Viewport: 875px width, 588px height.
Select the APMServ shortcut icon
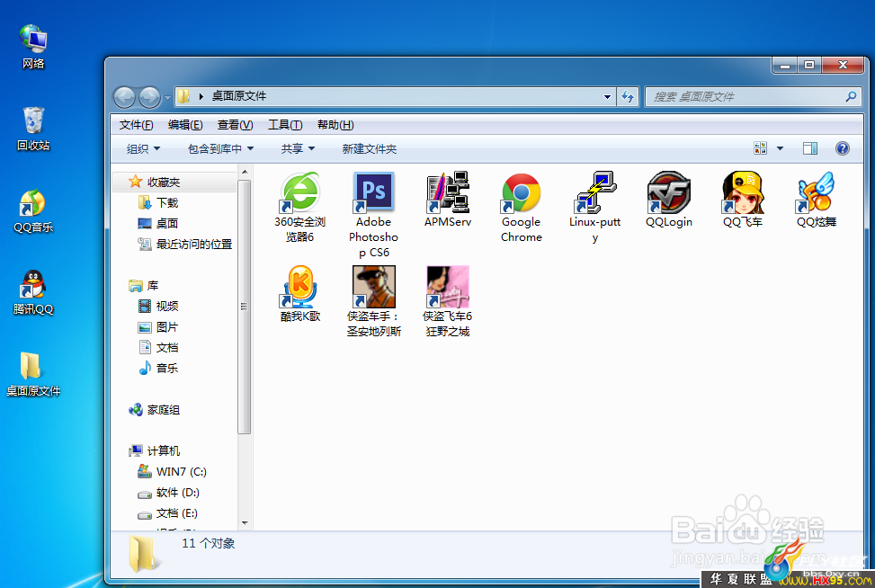click(448, 200)
